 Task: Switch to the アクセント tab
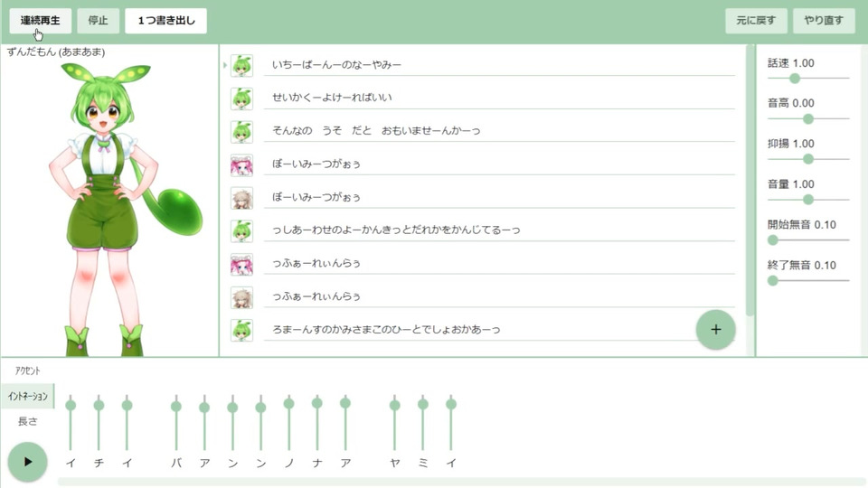[28, 371]
